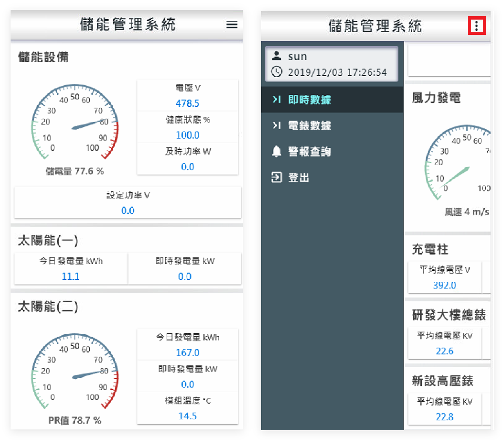Click the 今日發電量 11.1 kWh card
Viewport: 504px width, 440px height.
(x=71, y=269)
